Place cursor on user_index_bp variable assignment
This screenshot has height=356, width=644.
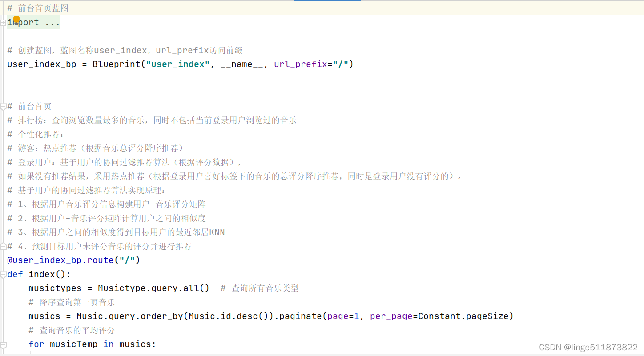(x=42, y=64)
